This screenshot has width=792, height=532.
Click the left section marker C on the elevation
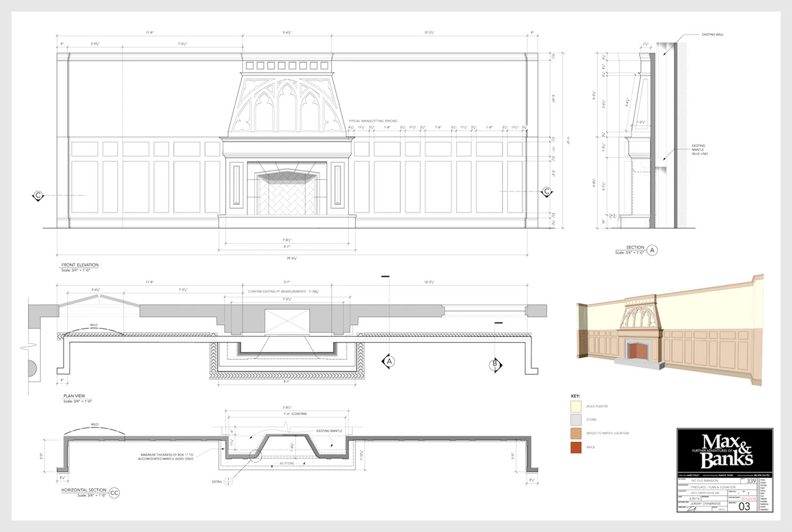click(x=38, y=196)
